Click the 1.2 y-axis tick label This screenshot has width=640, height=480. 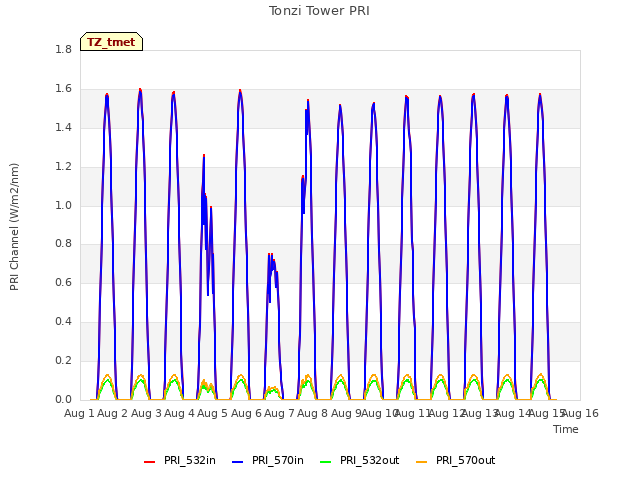pyautogui.click(x=63, y=166)
